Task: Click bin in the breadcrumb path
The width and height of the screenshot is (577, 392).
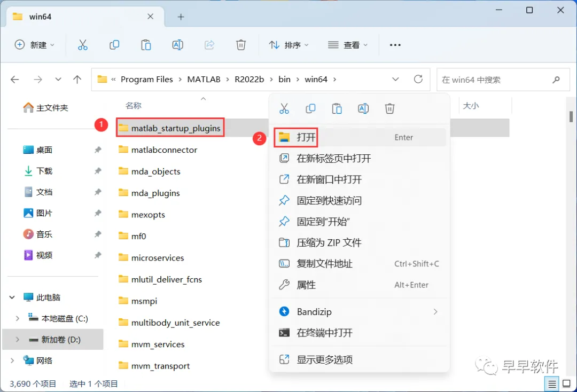Action: [284, 80]
